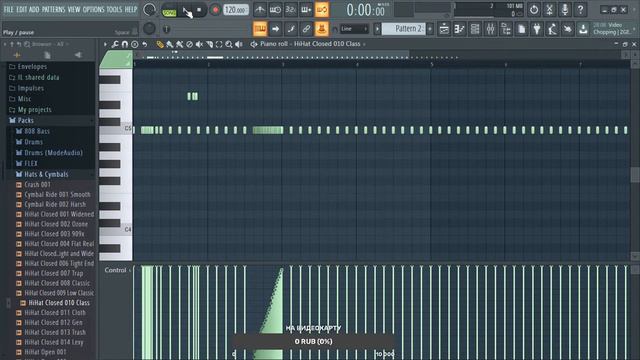The image size is (640, 360).
Task: Select the Delete tool in piano roll
Action: pyautogui.click(x=189, y=44)
